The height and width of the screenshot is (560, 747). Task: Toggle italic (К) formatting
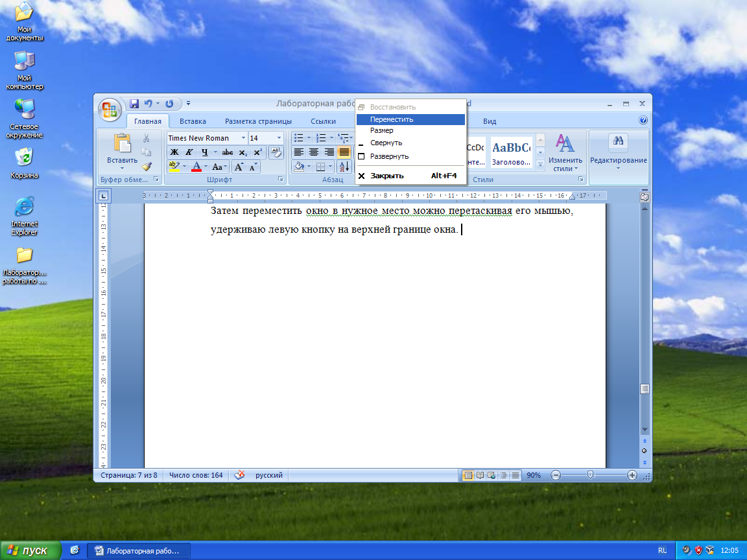tap(189, 152)
